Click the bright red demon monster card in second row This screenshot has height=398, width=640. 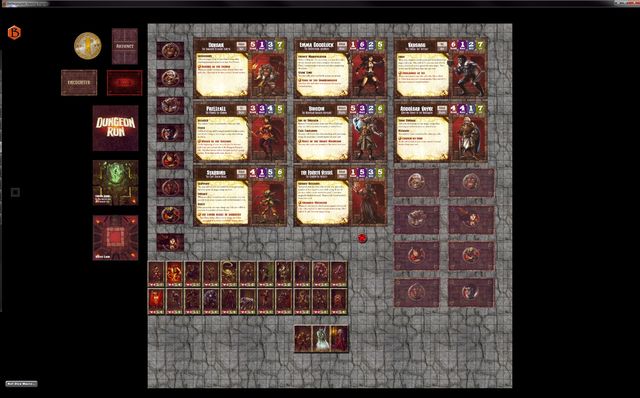coord(156,301)
